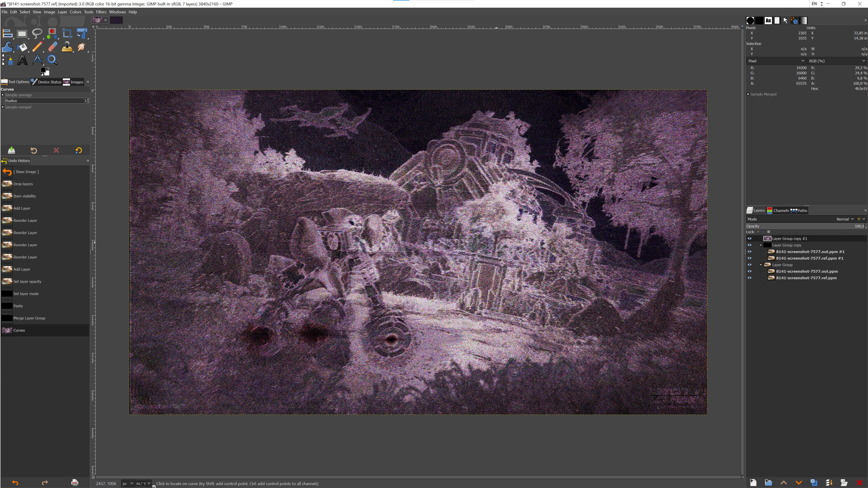Select the Free Select lasso tool
The image size is (868, 488).
tap(37, 33)
